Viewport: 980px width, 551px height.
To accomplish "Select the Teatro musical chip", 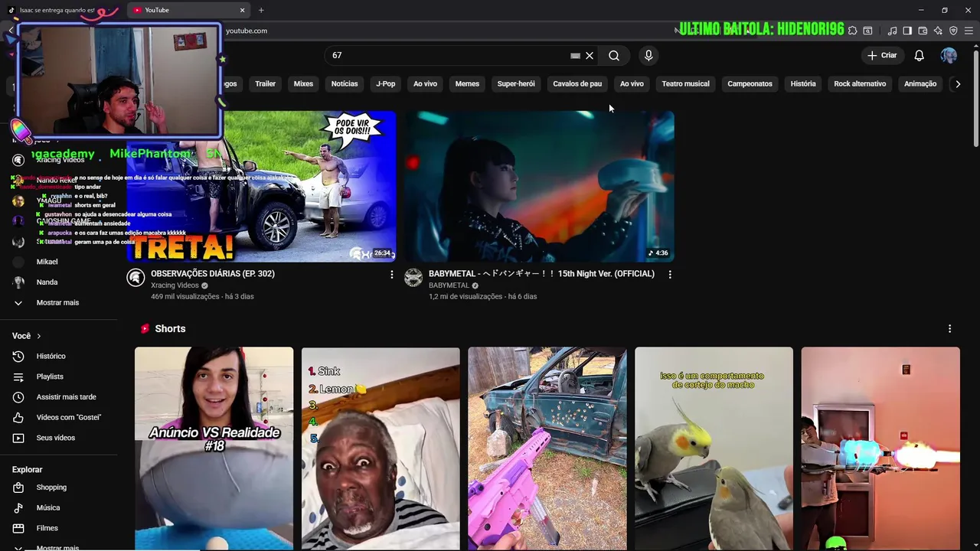I will pos(685,83).
